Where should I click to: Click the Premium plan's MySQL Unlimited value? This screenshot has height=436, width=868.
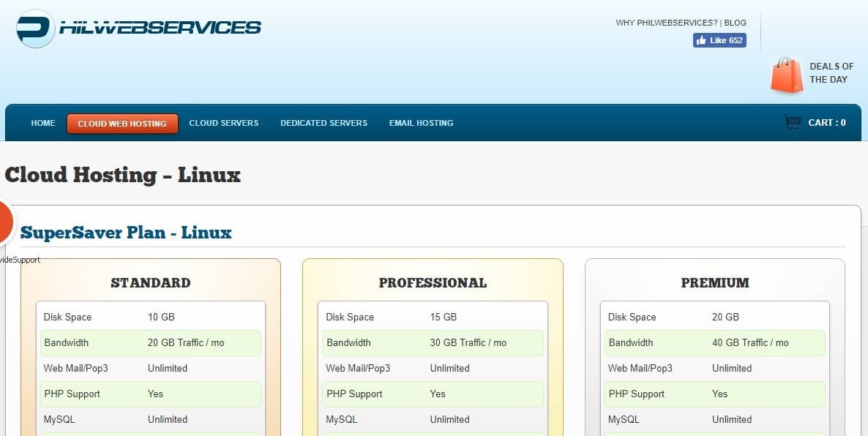click(x=732, y=419)
